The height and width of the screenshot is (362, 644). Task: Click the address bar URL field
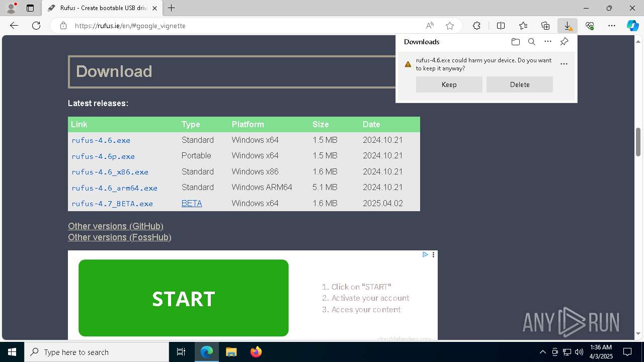point(247,26)
